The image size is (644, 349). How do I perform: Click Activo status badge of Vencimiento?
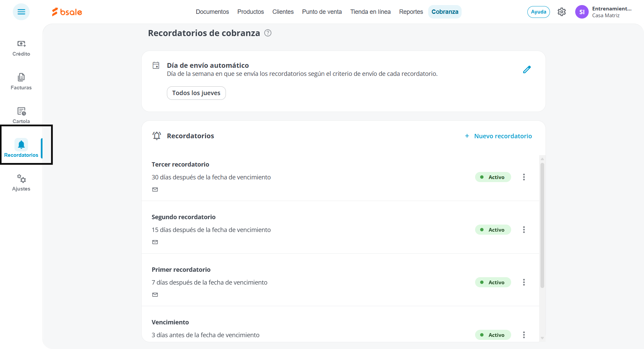tap(493, 335)
